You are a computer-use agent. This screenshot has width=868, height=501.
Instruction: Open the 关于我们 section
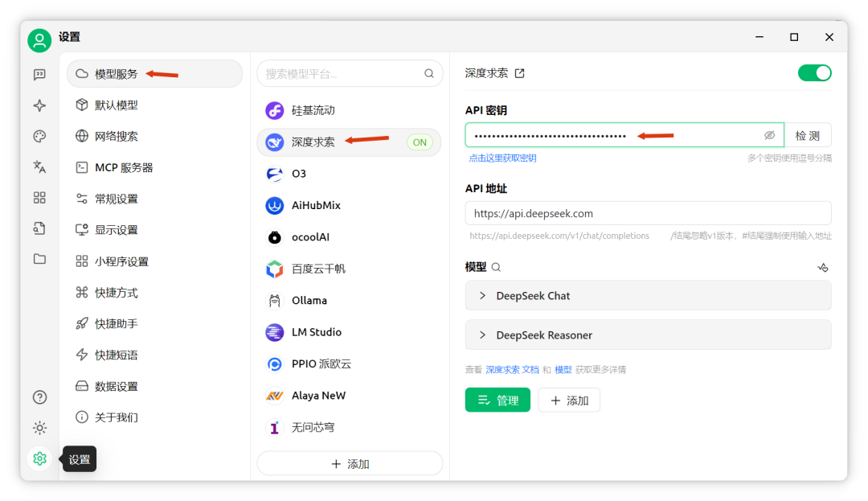154,417
